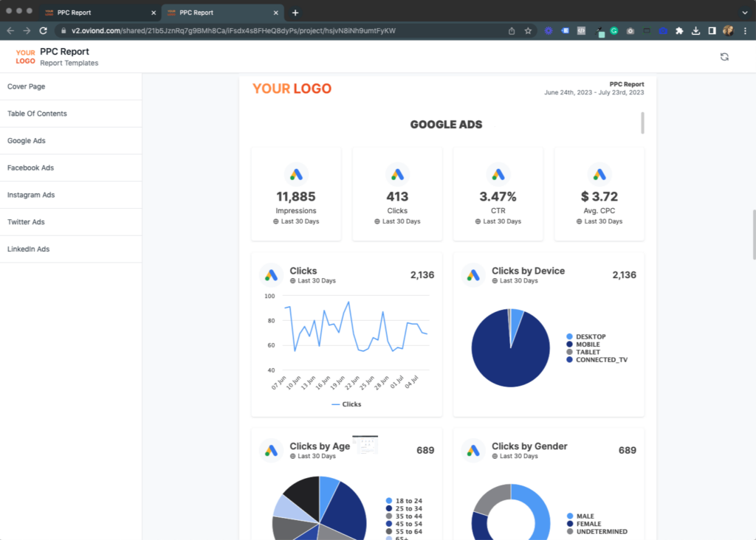
Task: Open the Grammarly extension icon
Action: (614, 31)
